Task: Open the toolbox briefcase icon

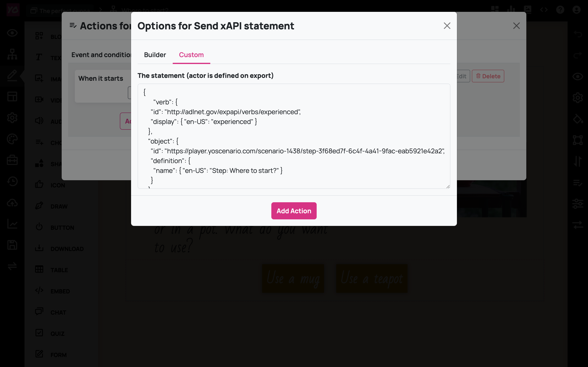Action: tap(12, 160)
